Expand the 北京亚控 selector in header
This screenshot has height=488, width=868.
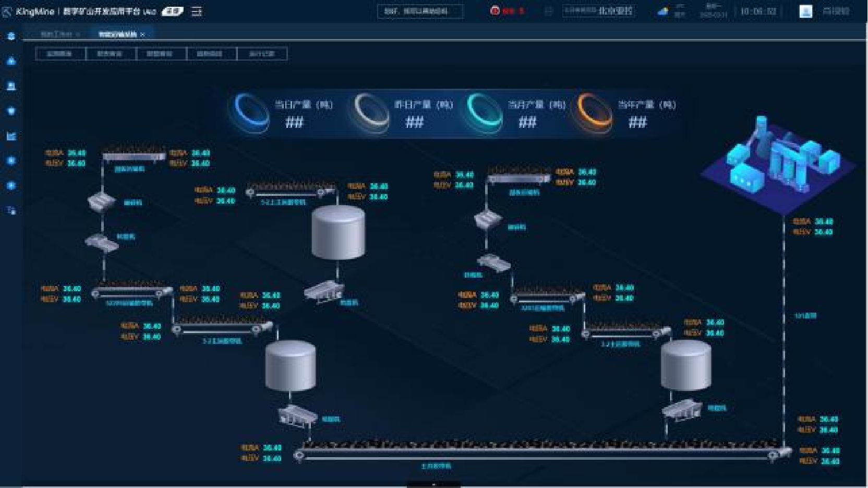[x=598, y=11]
